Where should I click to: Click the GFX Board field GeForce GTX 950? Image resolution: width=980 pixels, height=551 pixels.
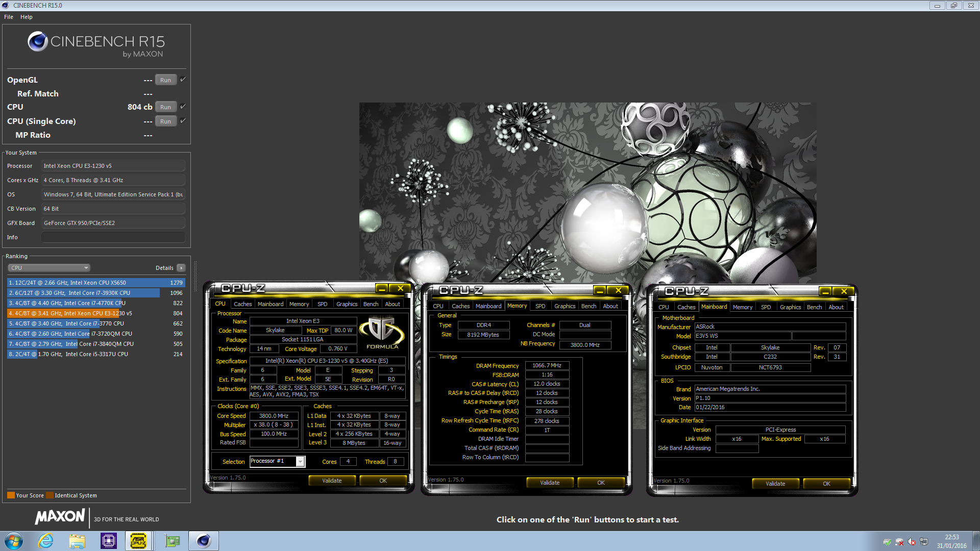point(113,223)
